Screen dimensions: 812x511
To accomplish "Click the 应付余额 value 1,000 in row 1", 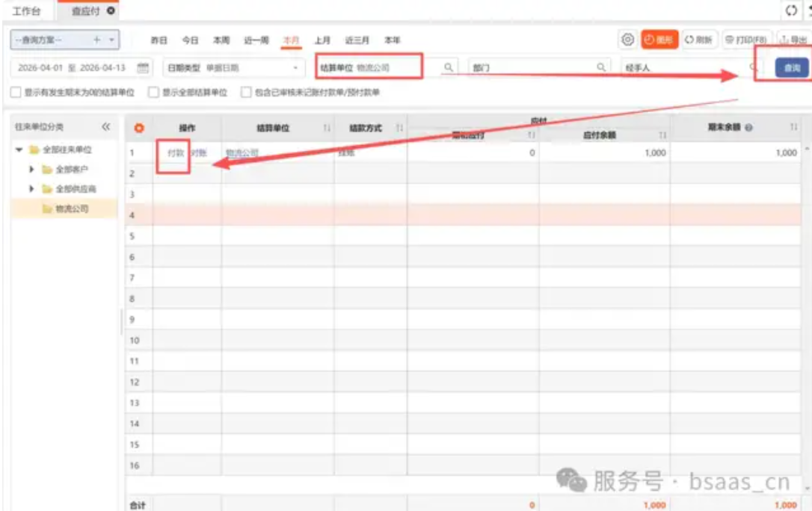I will pyautogui.click(x=655, y=152).
